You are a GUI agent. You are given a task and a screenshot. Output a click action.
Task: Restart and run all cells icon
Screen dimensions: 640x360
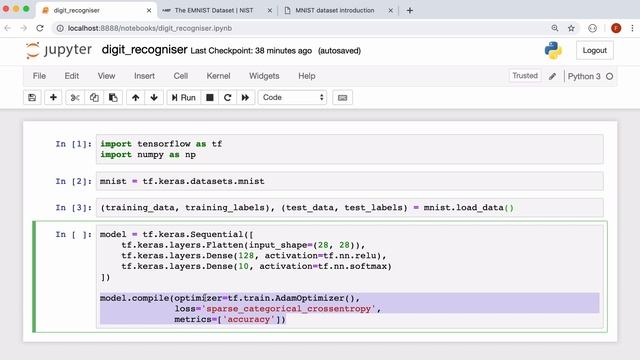pyautogui.click(x=245, y=98)
